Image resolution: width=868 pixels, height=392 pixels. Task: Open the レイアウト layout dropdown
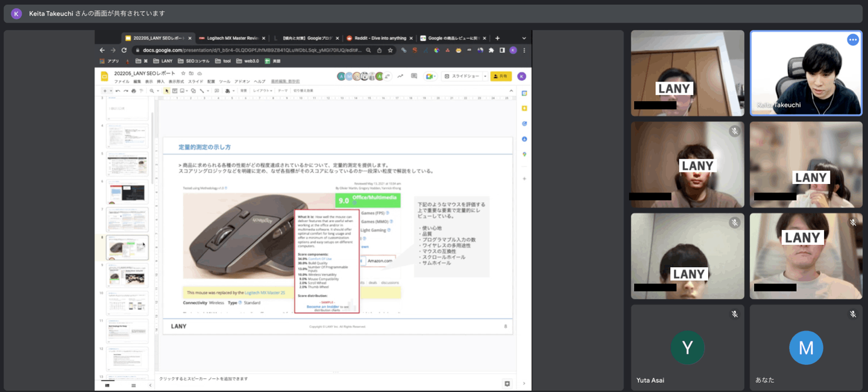[262, 90]
